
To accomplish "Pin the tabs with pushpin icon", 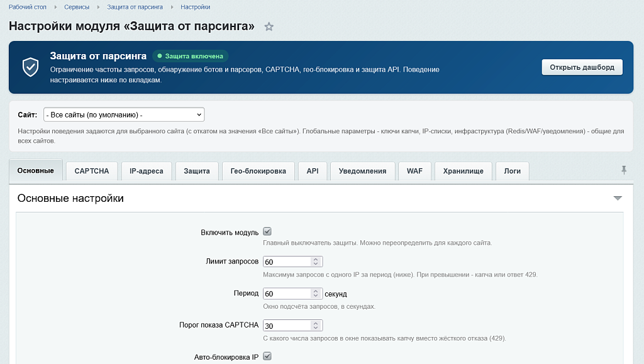I will pyautogui.click(x=623, y=170).
